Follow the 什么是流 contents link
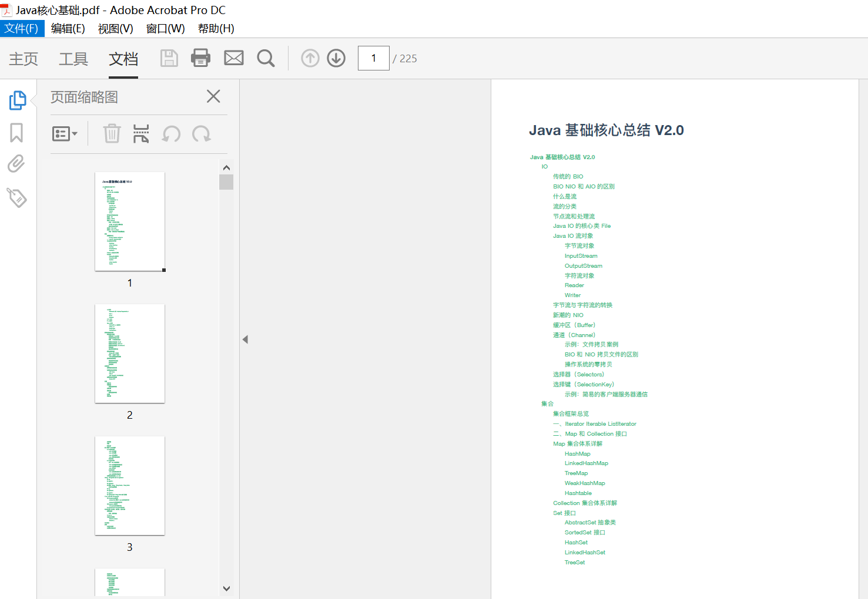 click(x=565, y=196)
